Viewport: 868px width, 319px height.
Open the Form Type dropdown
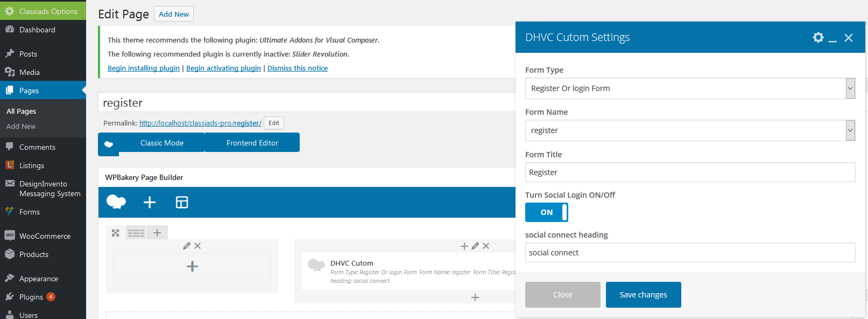[690, 88]
